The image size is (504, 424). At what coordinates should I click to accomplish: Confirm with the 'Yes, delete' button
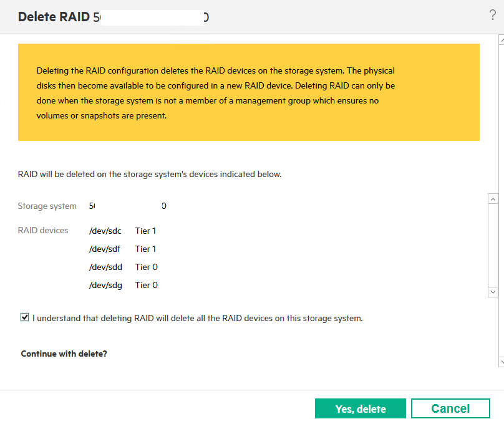[x=361, y=408]
